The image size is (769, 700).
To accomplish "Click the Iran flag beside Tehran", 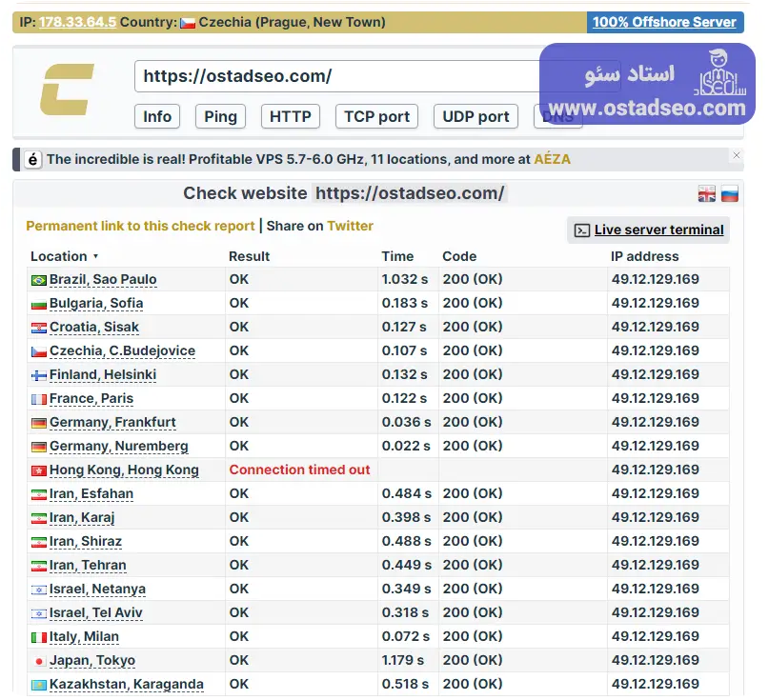I will coord(39,566).
